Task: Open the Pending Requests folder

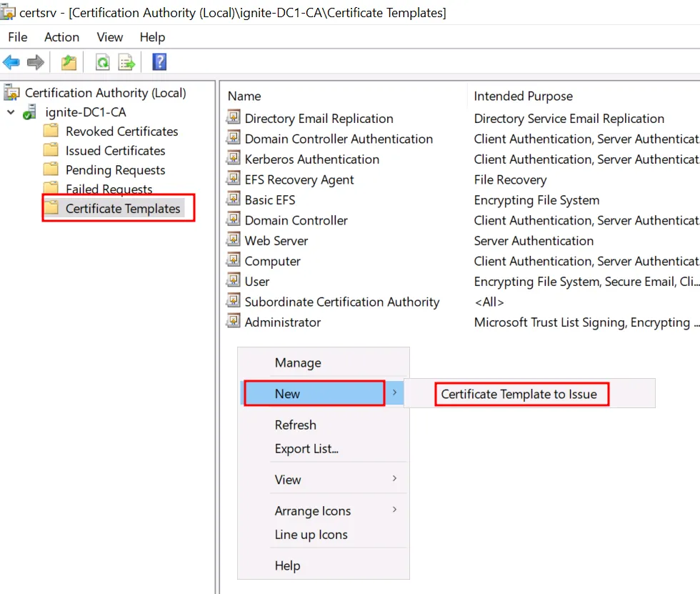Action: [x=115, y=170]
